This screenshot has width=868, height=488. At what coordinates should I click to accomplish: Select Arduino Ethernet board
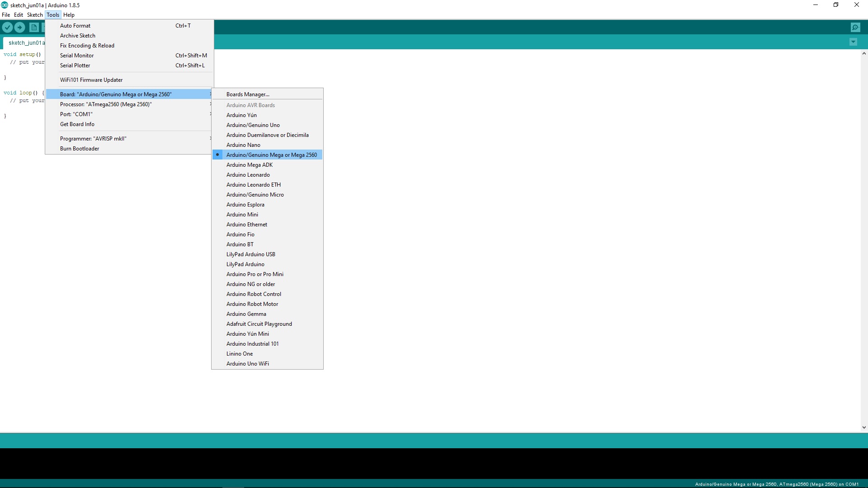267,225
